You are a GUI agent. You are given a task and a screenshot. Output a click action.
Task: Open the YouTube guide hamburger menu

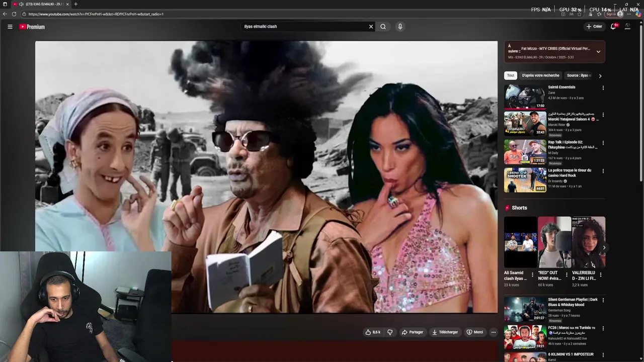[10, 27]
